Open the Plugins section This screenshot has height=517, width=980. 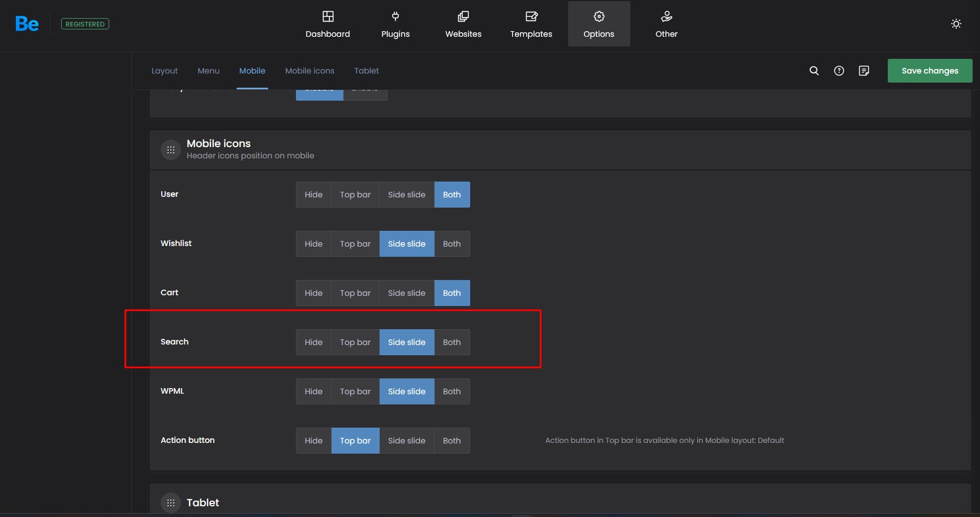[x=396, y=24]
